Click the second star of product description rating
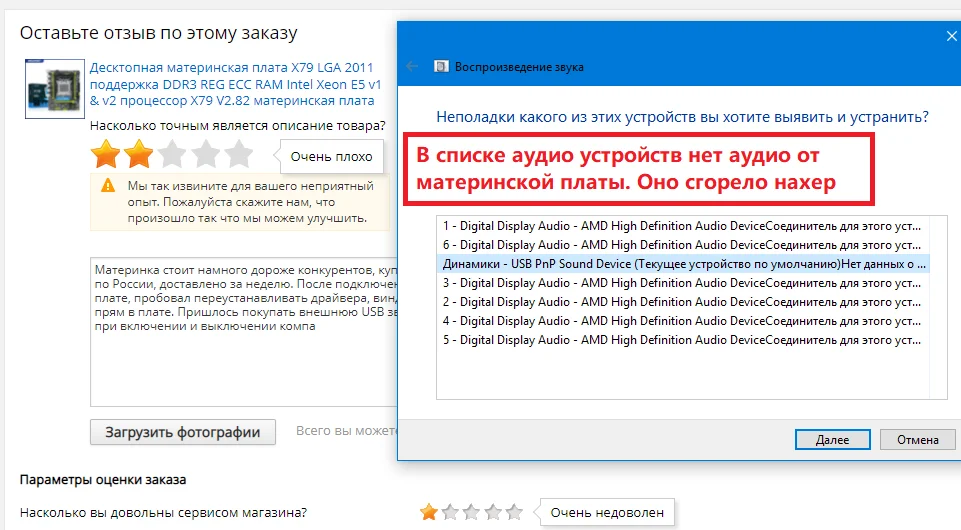This screenshot has height=530, width=961. 139,154
